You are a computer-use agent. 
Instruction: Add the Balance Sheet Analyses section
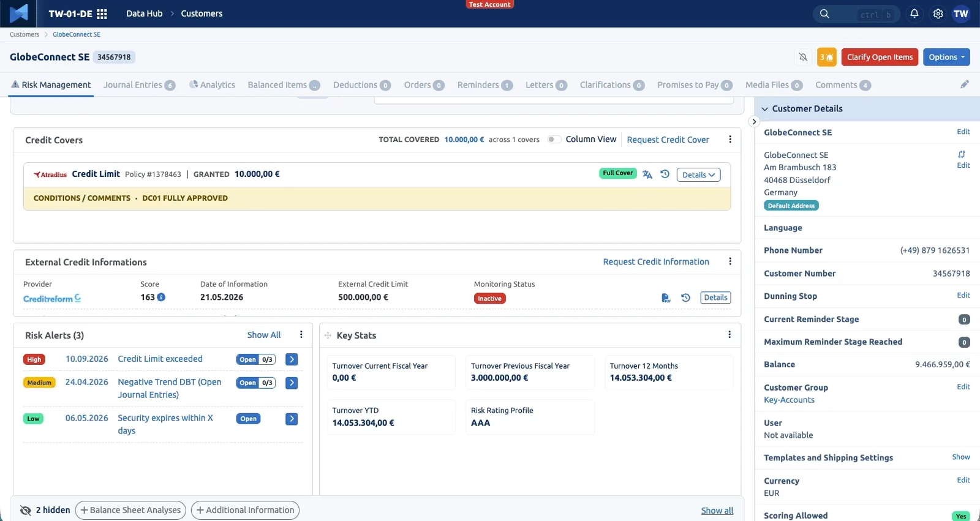[x=130, y=510]
